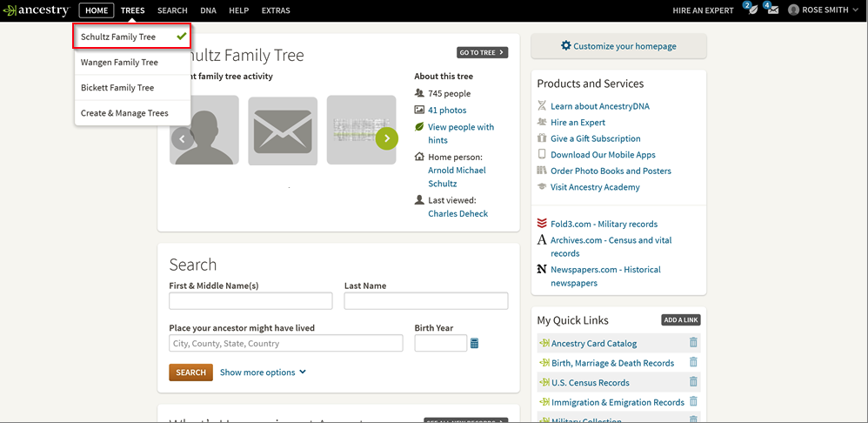
Task: Expand Show more options in search
Action: pos(263,373)
